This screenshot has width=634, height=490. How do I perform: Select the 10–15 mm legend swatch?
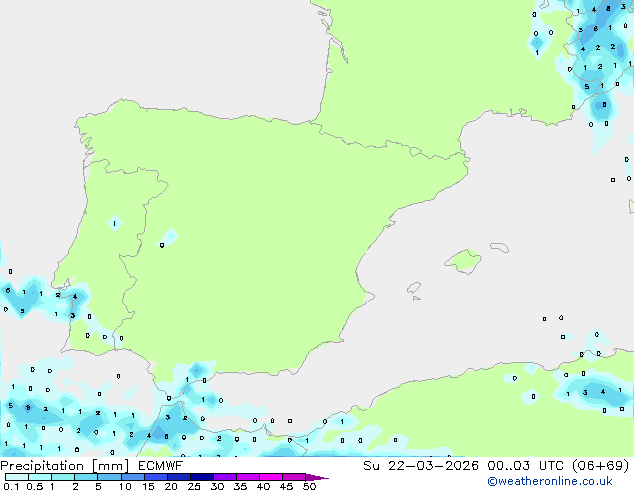pos(132,477)
